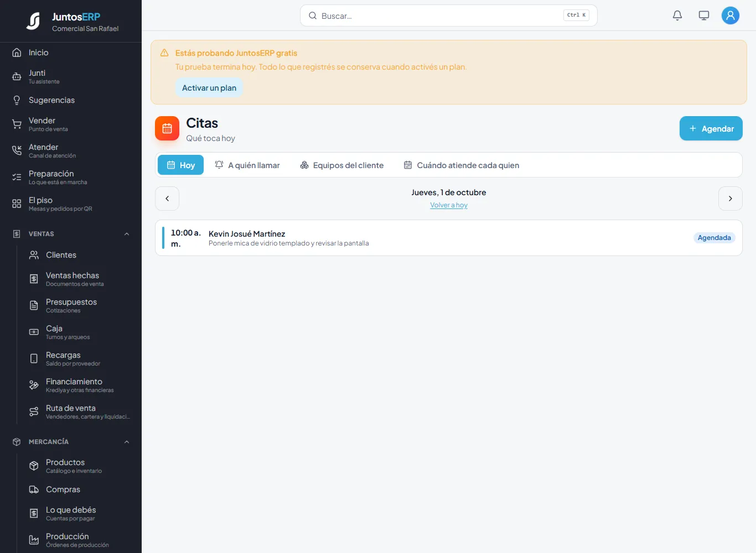The width and height of the screenshot is (756, 553).
Task: Click the Volver a hoy link
Action: pyautogui.click(x=449, y=205)
